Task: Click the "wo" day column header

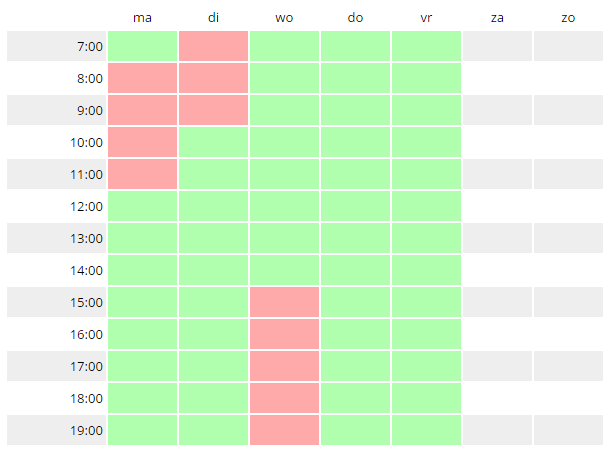Action: (284, 18)
